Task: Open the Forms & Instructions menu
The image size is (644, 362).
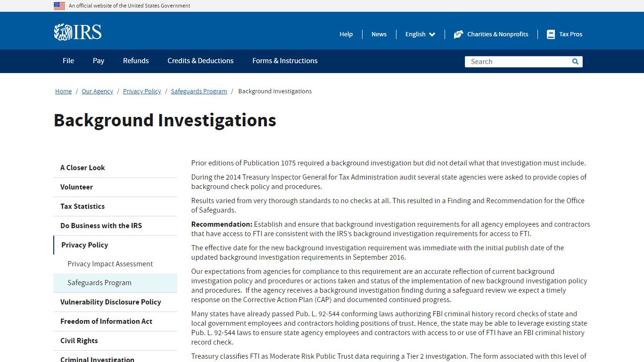Action: tap(285, 61)
